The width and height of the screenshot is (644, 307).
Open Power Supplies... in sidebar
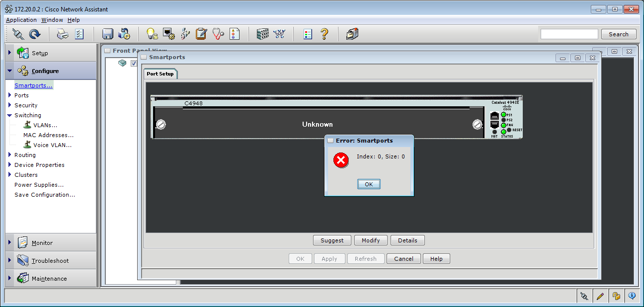pos(39,185)
